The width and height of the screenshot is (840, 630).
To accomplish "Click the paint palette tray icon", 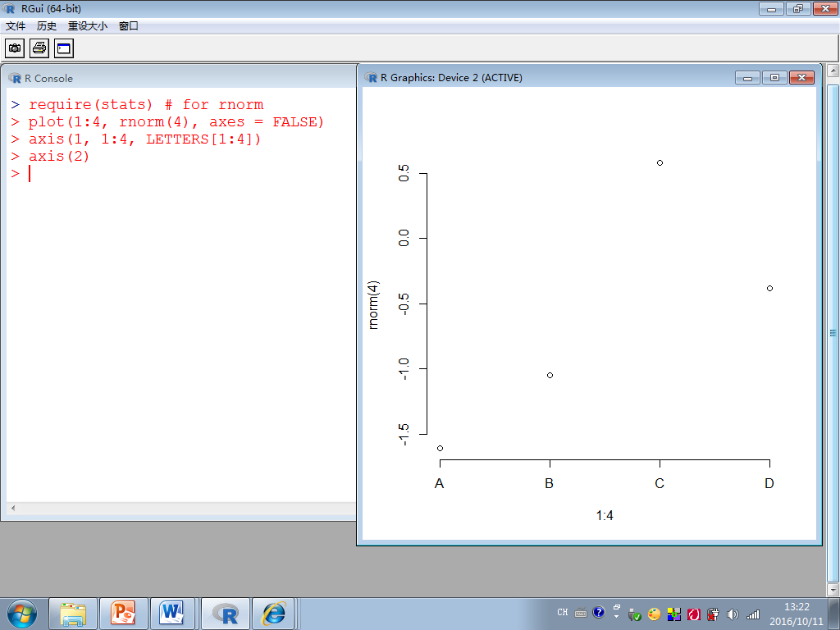I will [x=654, y=614].
